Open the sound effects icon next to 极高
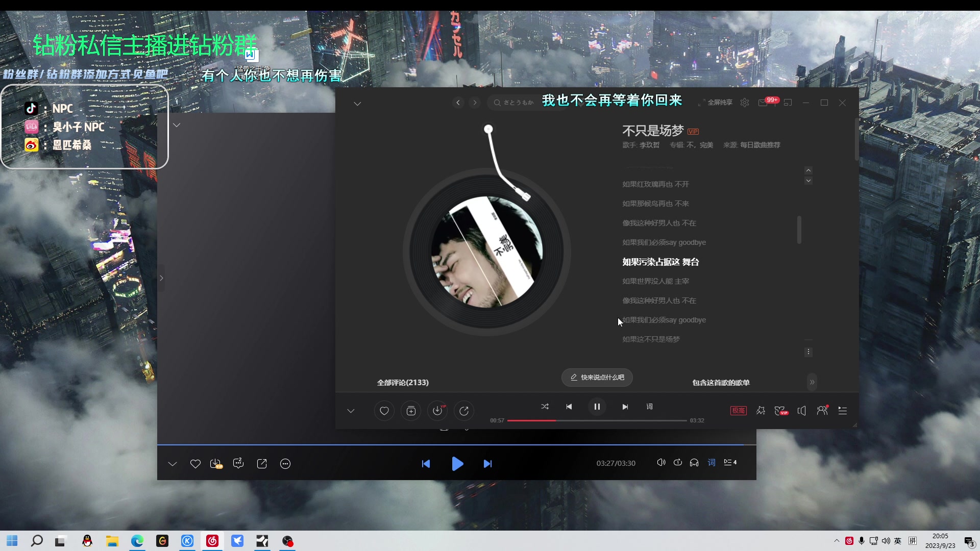 point(760,411)
